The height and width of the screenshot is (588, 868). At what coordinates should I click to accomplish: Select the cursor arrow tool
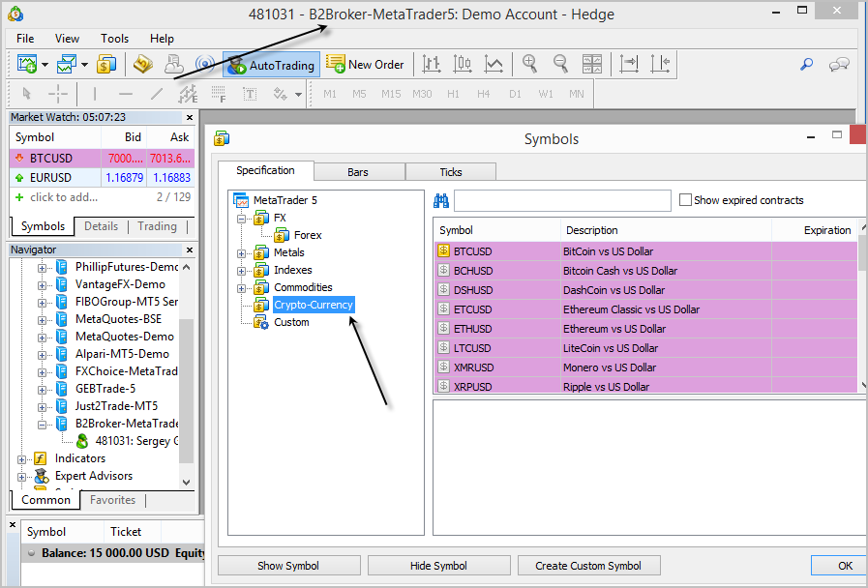point(26,94)
